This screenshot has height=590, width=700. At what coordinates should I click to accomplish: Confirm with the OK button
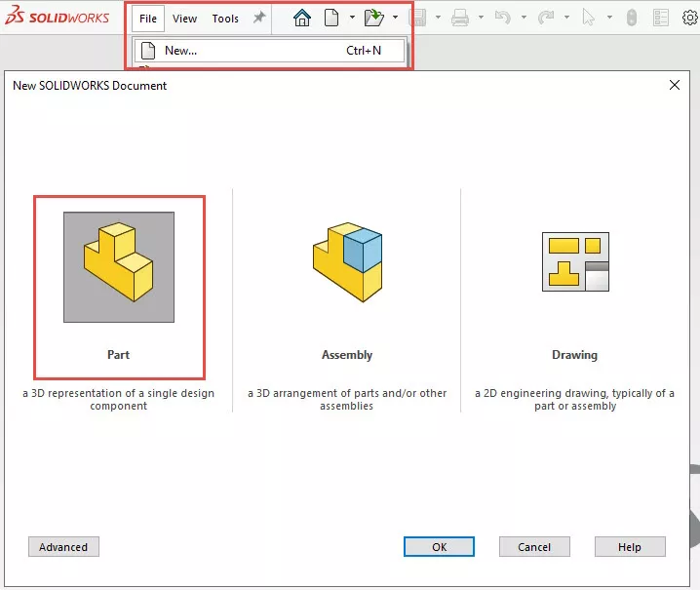pos(439,547)
